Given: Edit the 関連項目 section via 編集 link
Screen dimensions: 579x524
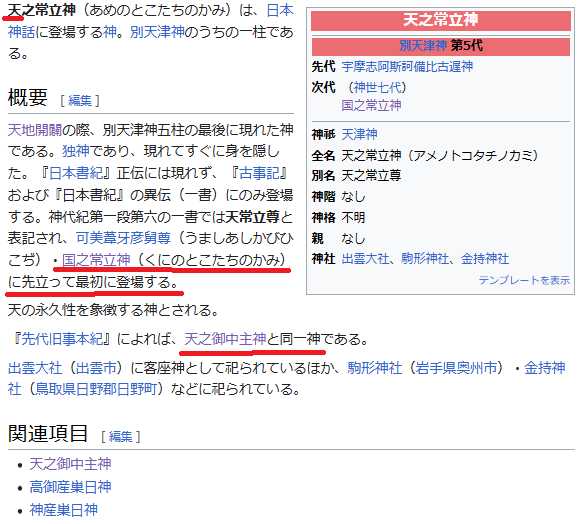Looking at the screenshot, I should point(120,437).
